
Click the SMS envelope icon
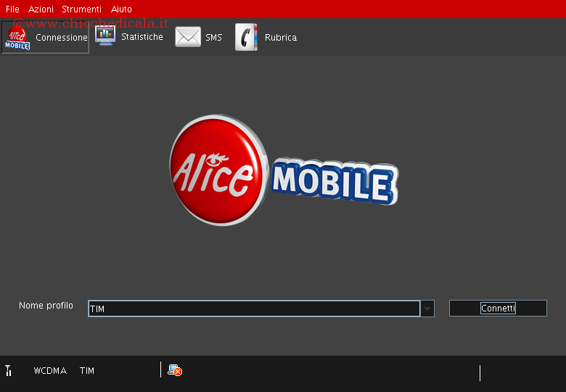188,37
